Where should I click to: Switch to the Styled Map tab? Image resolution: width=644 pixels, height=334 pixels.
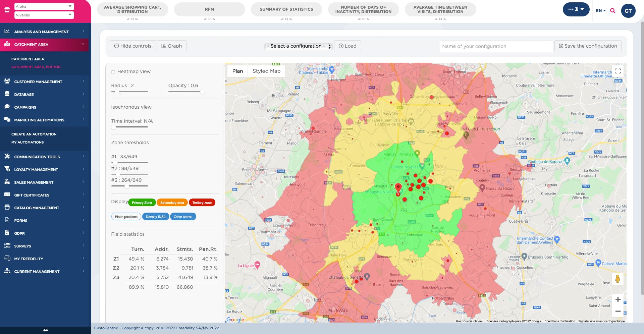[266, 71]
